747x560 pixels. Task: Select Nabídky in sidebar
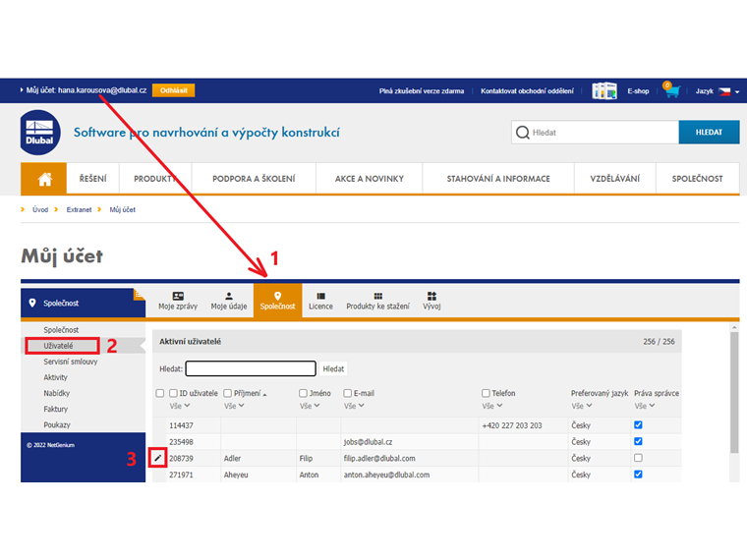56,393
